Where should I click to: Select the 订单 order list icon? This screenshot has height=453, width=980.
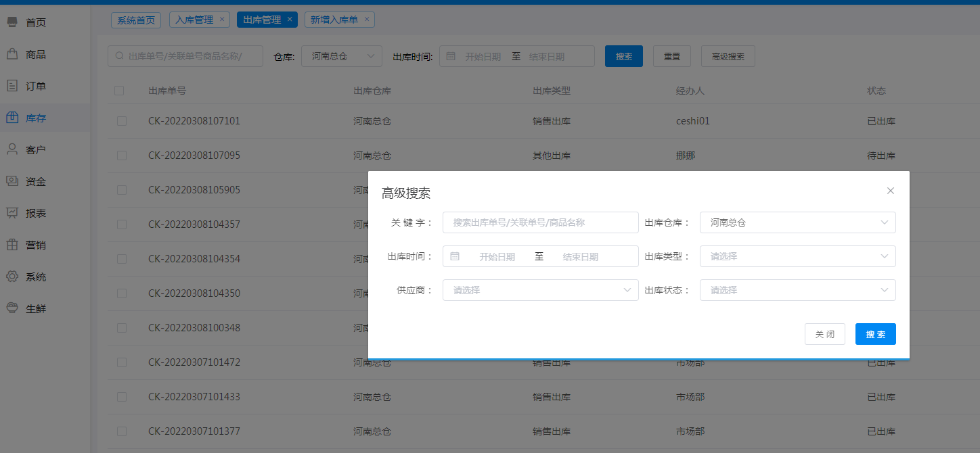coord(12,86)
